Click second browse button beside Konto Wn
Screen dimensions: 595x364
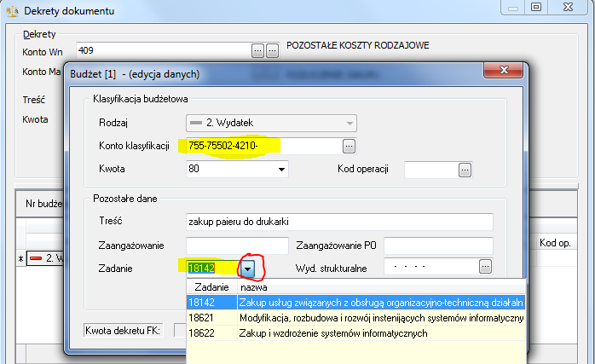tap(273, 50)
